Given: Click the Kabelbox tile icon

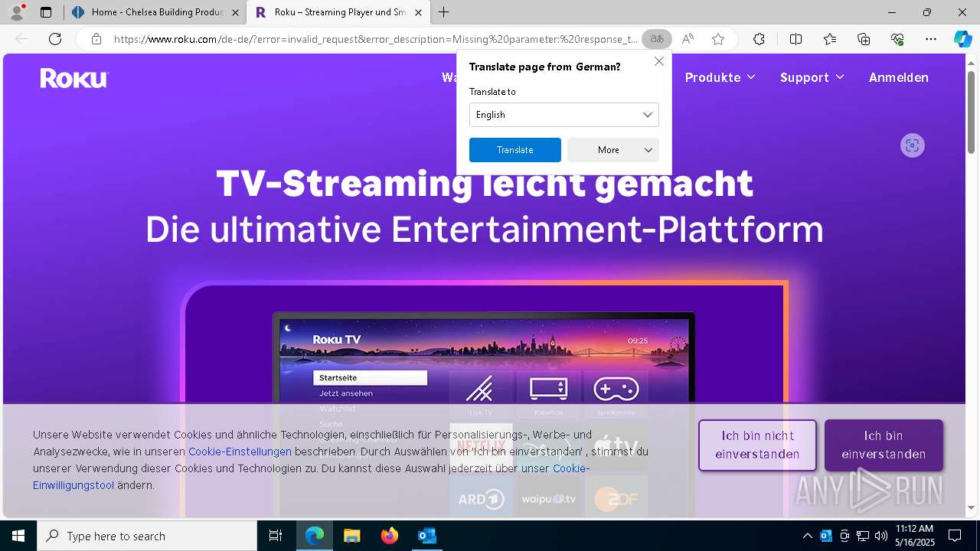Looking at the screenshot, I should pyautogui.click(x=548, y=393).
